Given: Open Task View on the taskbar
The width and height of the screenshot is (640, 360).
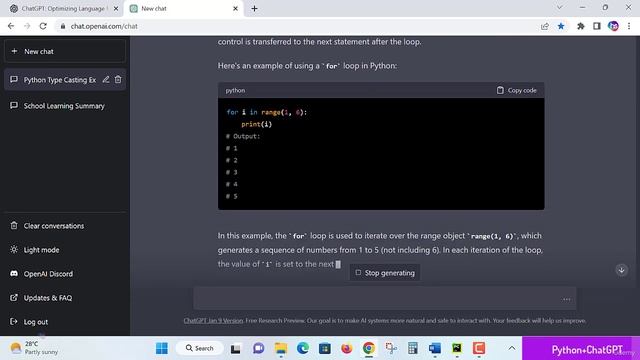Looking at the screenshot, I should pos(236,348).
